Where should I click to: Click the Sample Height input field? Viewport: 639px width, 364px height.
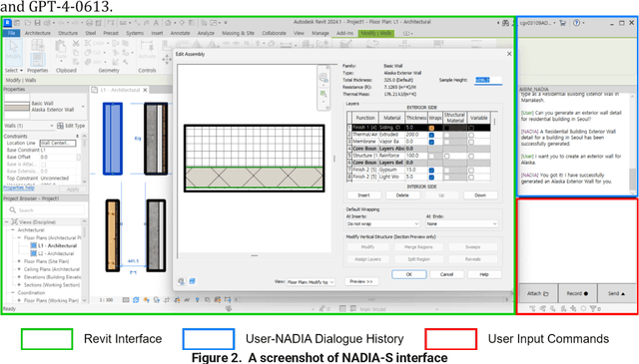[x=488, y=80]
